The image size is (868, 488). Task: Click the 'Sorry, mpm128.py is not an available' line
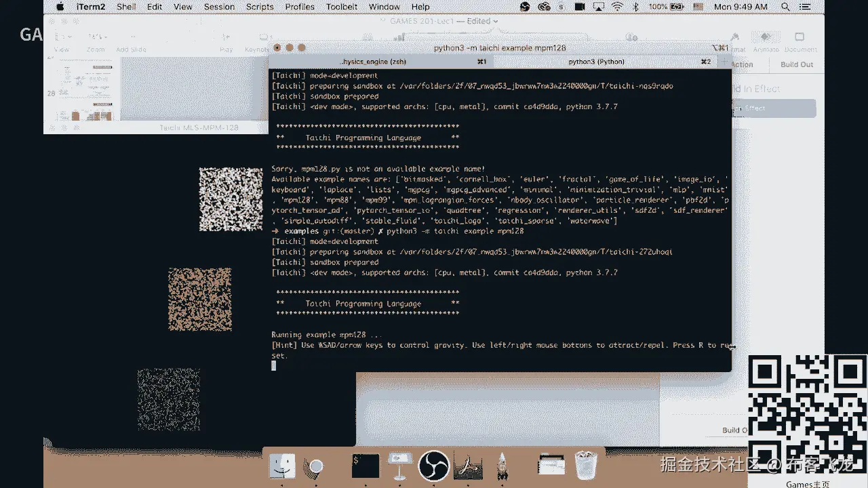click(378, 169)
